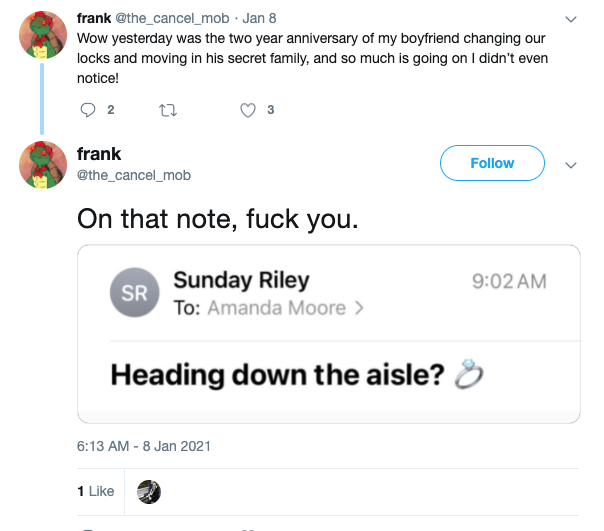Screen dimensions: 604x531
Task: Open frank's avatar on the top tweet
Action: (x=44, y=35)
